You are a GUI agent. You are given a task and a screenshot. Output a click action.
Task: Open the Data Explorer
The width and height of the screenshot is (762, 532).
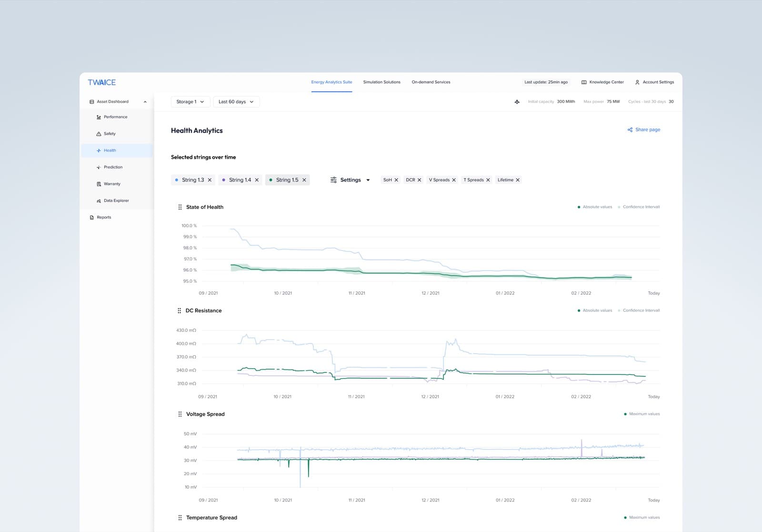click(116, 200)
